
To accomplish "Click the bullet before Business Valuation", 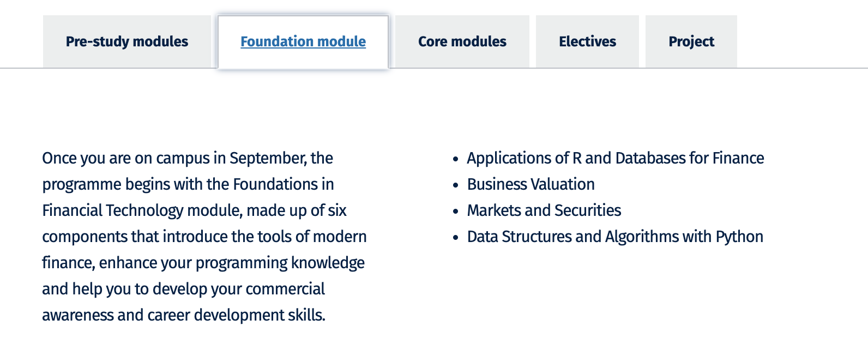I will [456, 185].
